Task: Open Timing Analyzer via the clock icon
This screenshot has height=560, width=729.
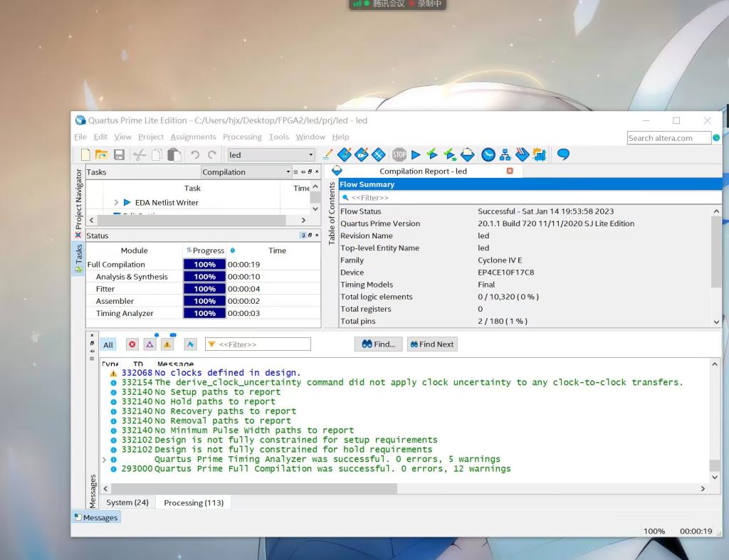Action: point(488,154)
